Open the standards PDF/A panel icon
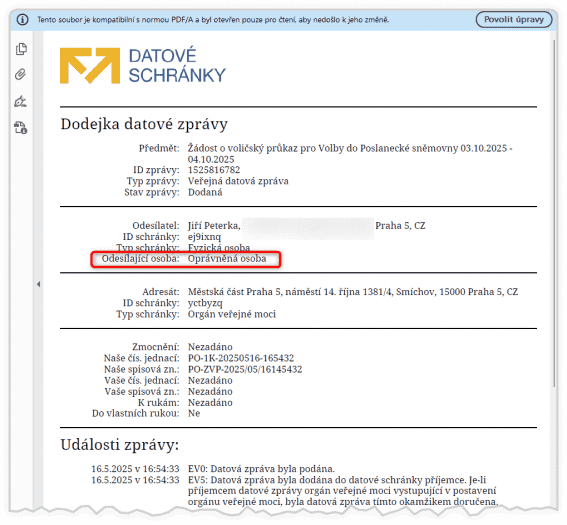 point(21,128)
